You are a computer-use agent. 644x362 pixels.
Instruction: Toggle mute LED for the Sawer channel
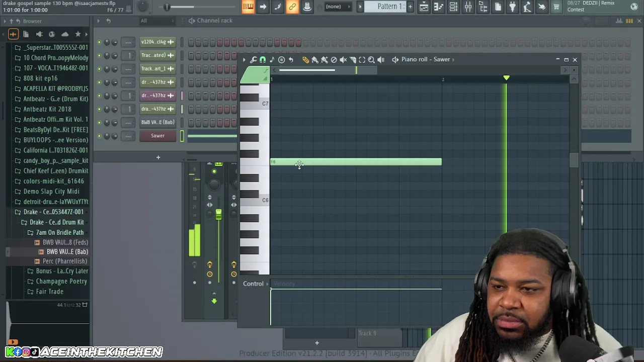[x=99, y=136]
